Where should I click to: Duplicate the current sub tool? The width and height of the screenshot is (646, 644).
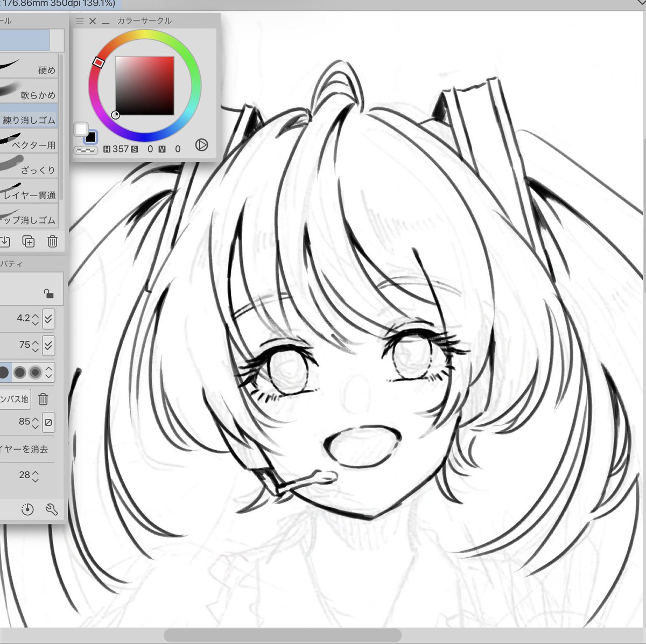pyautogui.click(x=29, y=241)
